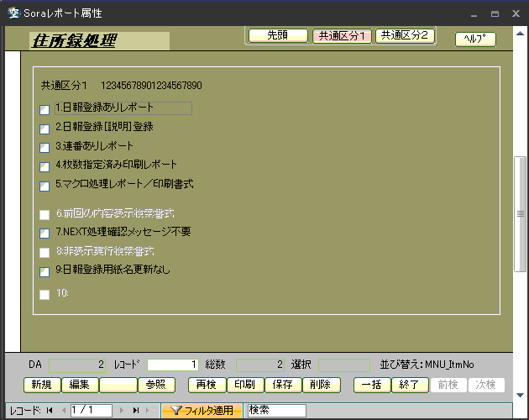Screen dimensions: 529x420
Task: Go to first record navigation arrow
Action: [49, 411]
